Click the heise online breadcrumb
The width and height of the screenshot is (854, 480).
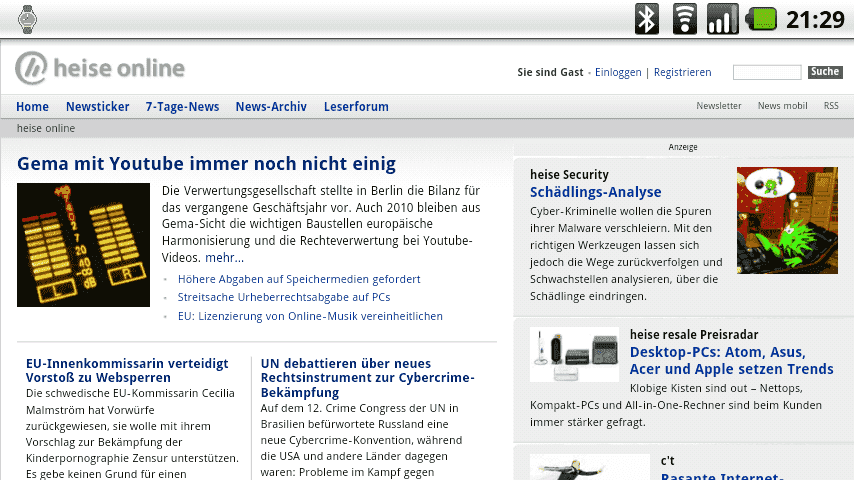click(46, 129)
